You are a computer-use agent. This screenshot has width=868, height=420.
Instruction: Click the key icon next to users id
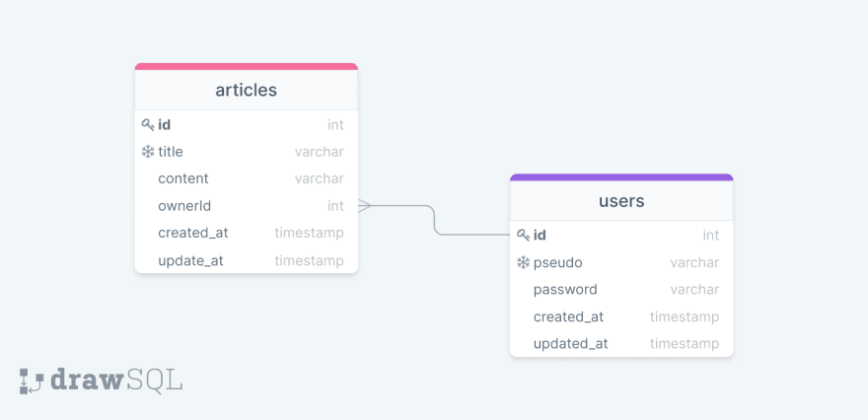click(x=523, y=236)
